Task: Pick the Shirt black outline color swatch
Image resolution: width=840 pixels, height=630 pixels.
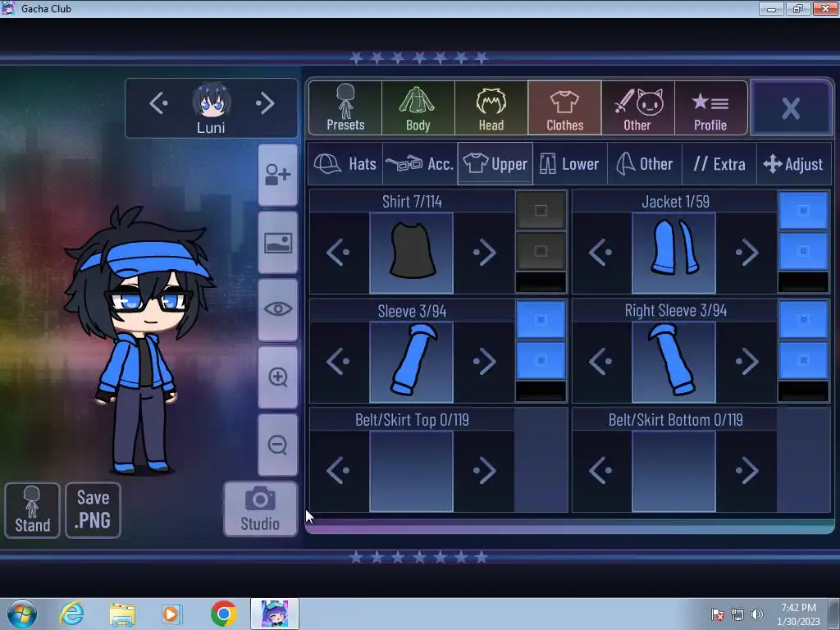Action: [x=541, y=282]
